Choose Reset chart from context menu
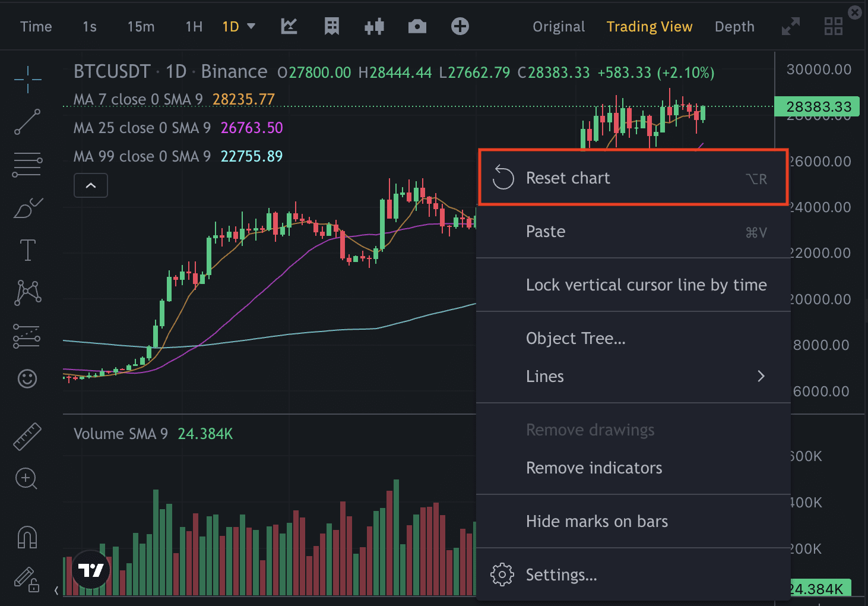 coord(633,178)
